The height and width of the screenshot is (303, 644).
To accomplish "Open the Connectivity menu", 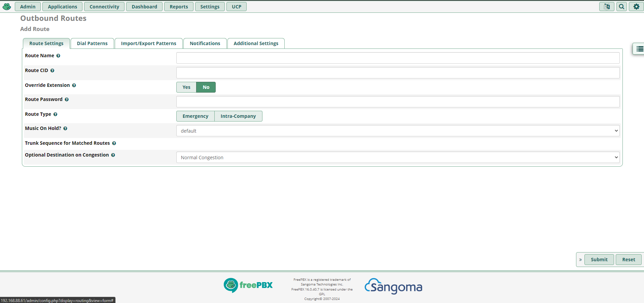I will pyautogui.click(x=104, y=6).
